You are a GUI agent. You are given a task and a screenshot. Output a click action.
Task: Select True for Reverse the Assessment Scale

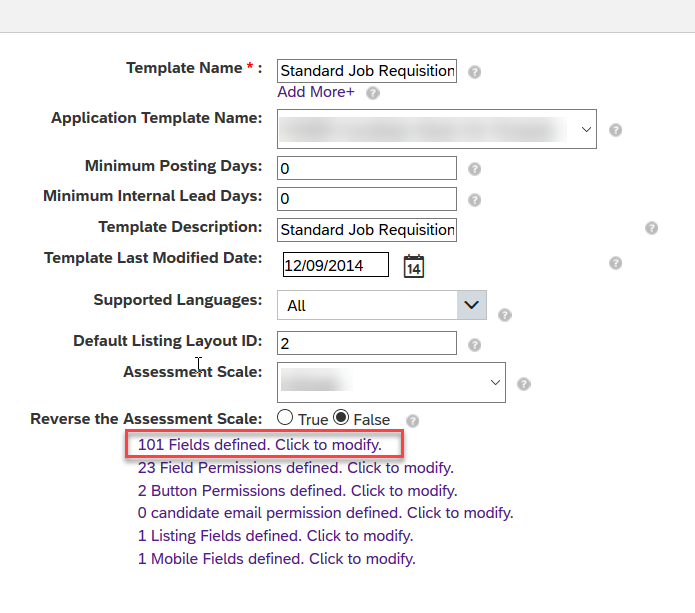click(285, 418)
